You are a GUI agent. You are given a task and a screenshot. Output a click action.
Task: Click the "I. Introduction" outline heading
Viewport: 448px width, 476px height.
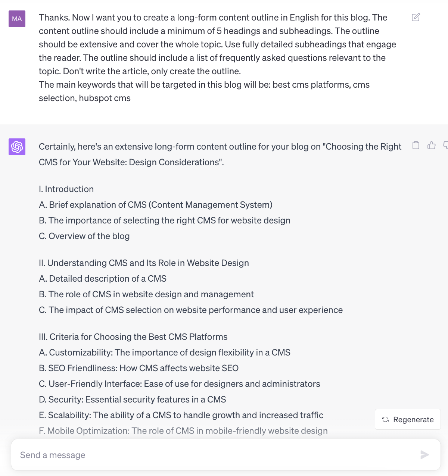pyautogui.click(x=66, y=189)
